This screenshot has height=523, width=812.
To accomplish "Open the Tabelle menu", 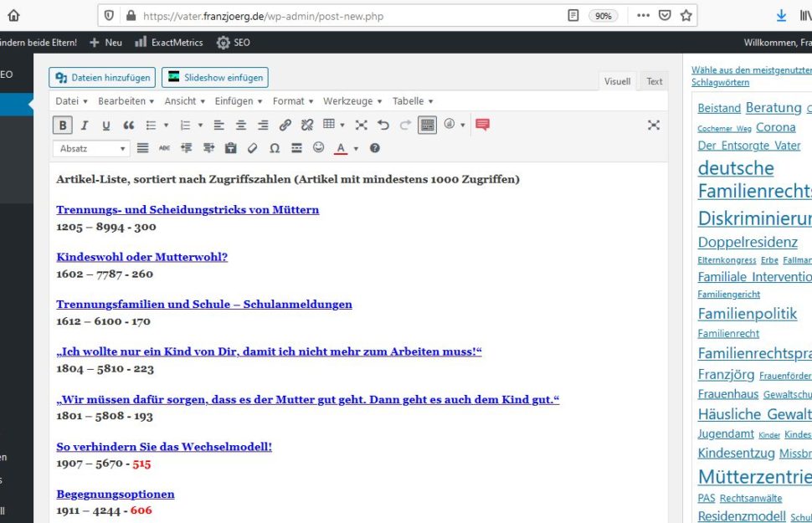I will pos(413,101).
